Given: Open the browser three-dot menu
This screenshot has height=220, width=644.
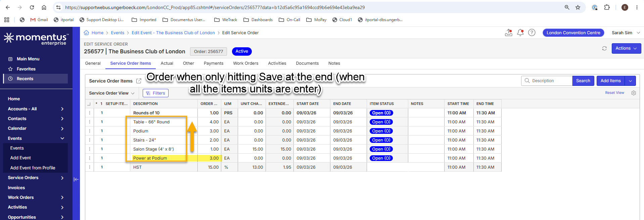Looking at the screenshot, I should point(637,7).
